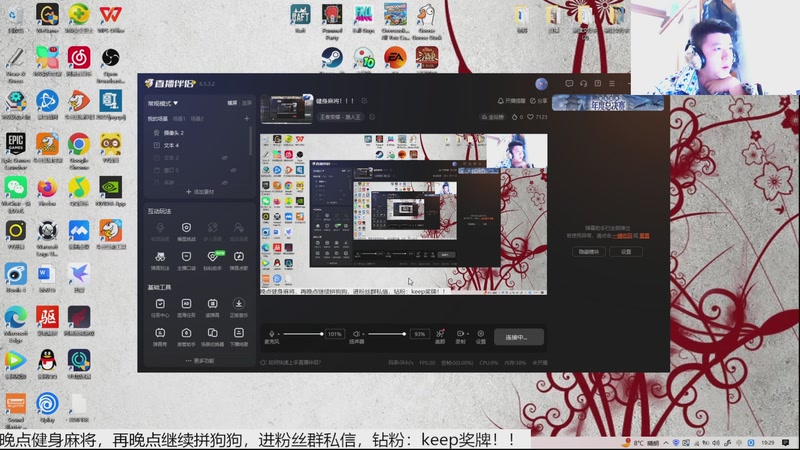Expand the microphone device dropdown arrow
This screenshot has height=450, width=800.
pyautogui.click(x=279, y=334)
